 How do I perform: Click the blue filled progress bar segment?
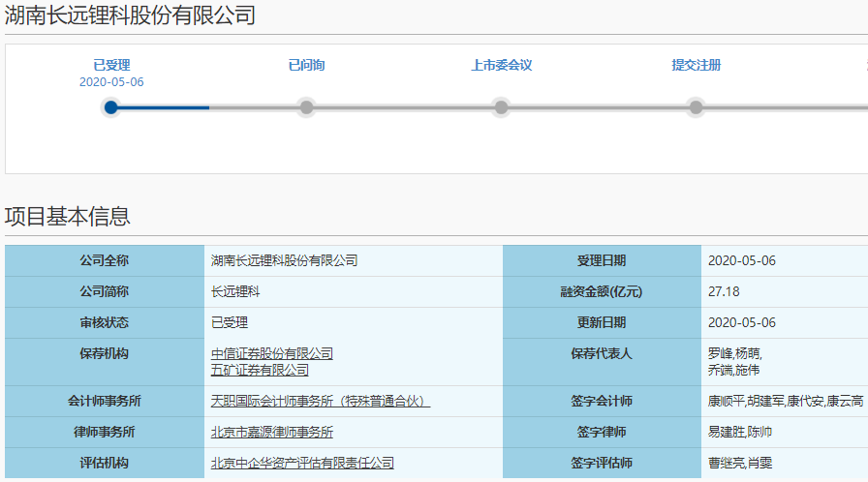[163, 107]
